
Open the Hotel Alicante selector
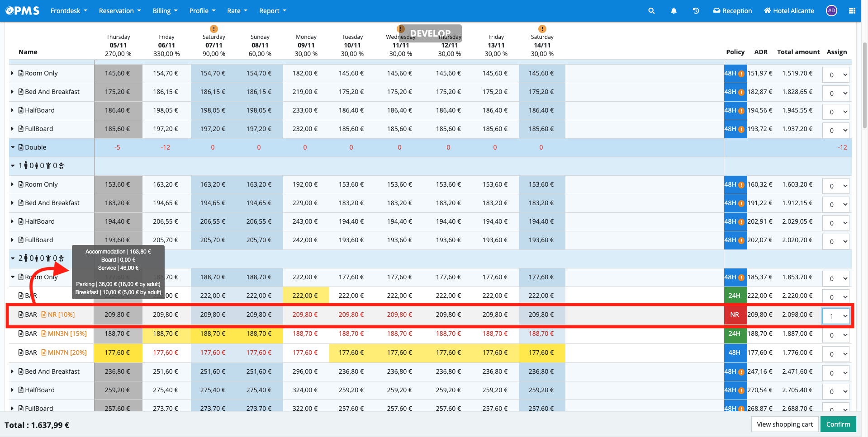pyautogui.click(x=789, y=11)
